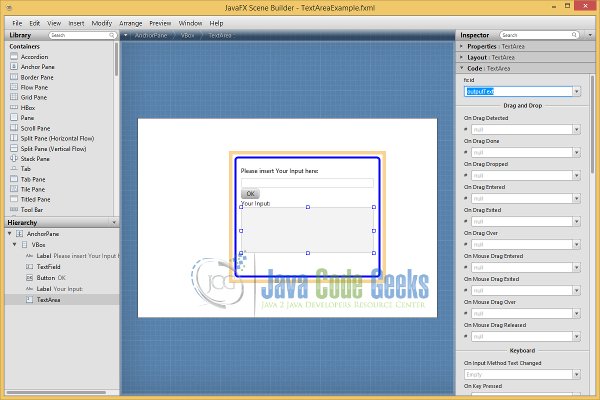Choose the Border Pane icon

(14, 77)
